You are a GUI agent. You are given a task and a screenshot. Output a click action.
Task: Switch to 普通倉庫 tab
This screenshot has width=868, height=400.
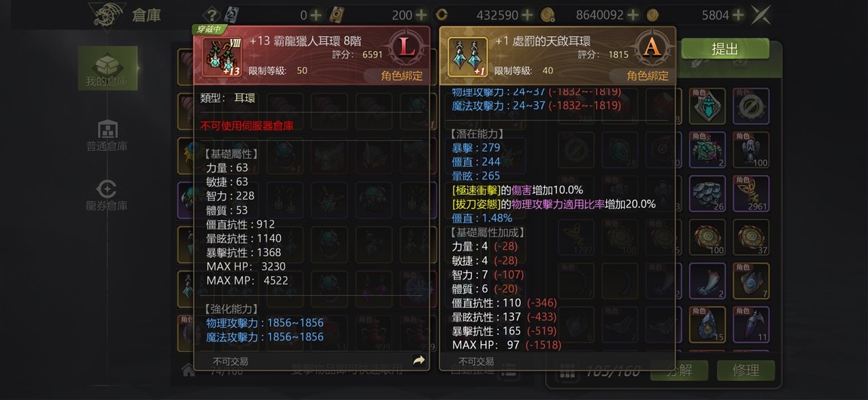pos(107,136)
